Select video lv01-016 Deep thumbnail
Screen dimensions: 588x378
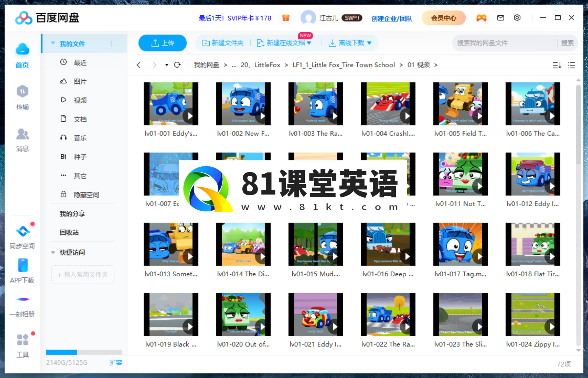pyautogui.click(x=388, y=244)
